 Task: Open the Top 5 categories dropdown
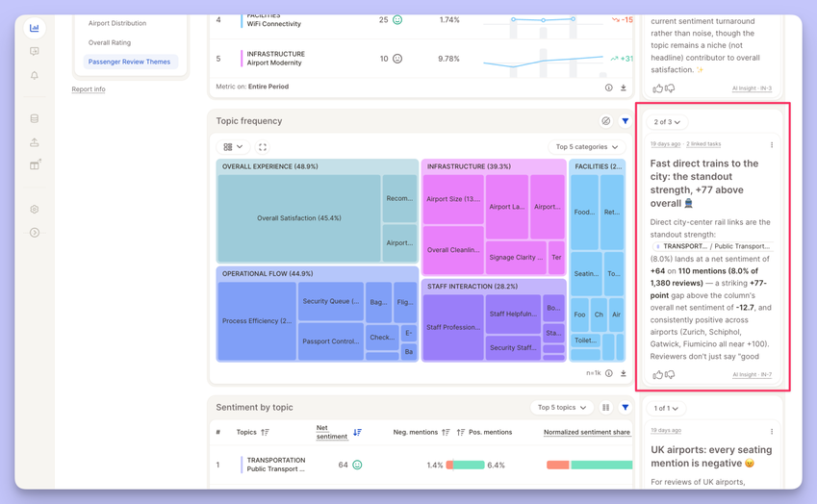click(587, 147)
